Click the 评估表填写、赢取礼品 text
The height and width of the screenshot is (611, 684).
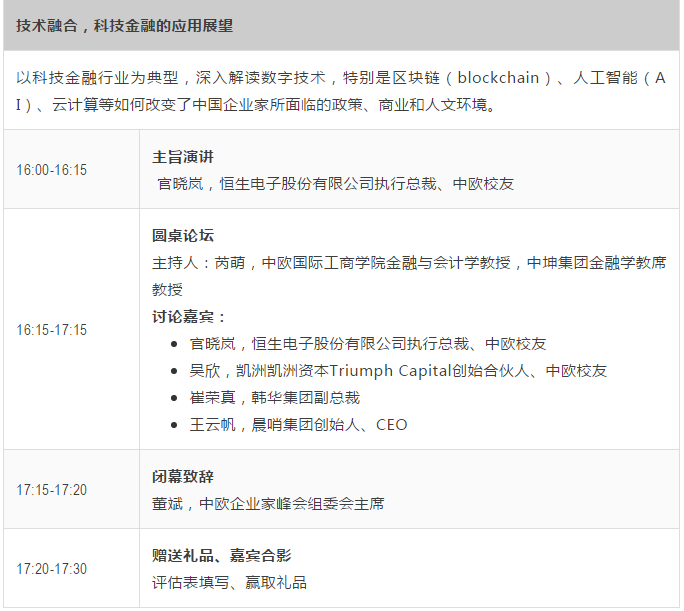229,582
